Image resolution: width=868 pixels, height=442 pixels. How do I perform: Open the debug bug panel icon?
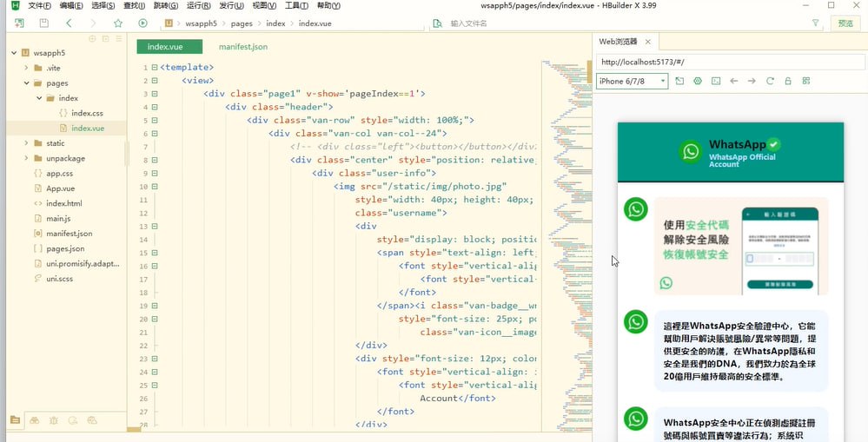(53, 420)
